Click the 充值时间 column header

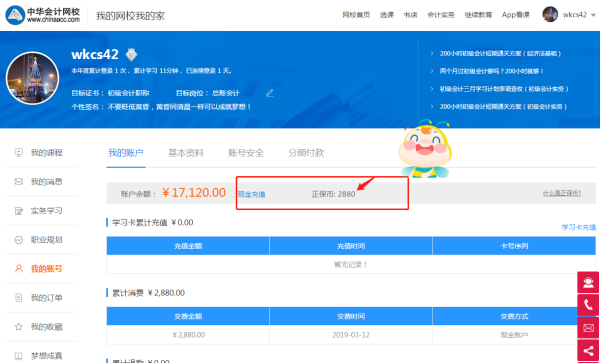click(x=351, y=246)
